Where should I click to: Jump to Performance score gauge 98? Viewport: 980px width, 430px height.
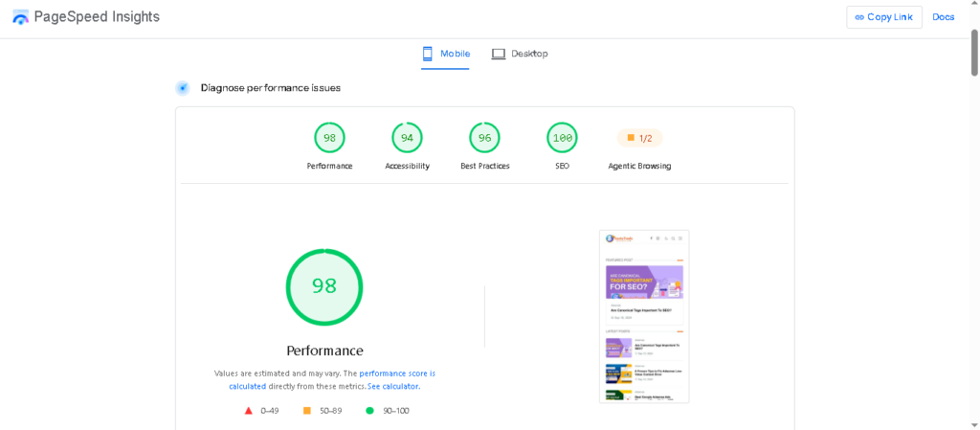[329, 138]
